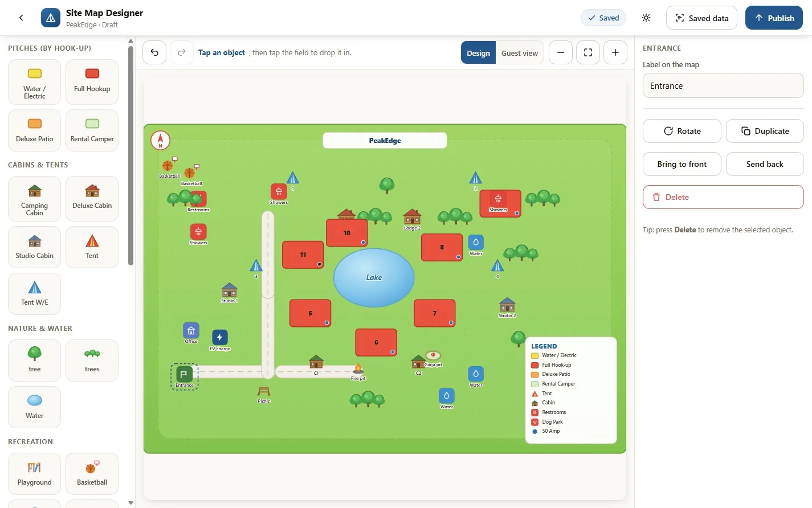Rotate the selected Entrance object
812x508 pixels.
pyautogui.click(x=682, y=131)
